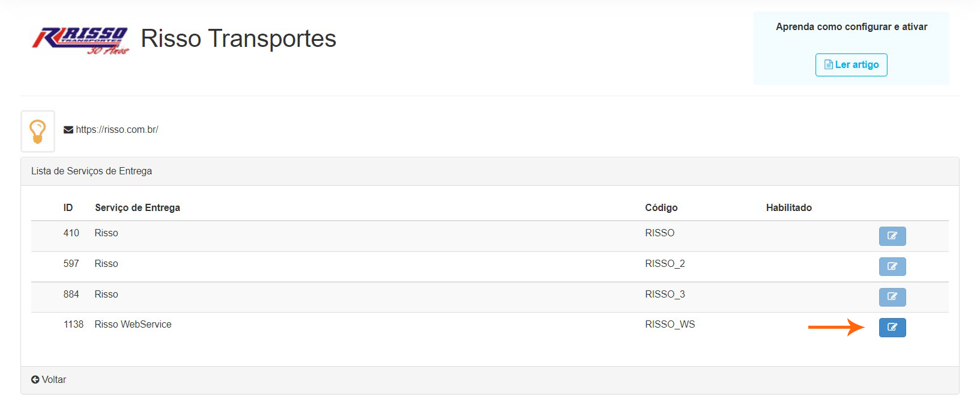Viewport: 980px width, 413px height.
Task: Click the ID column header
Action: tap(68, 207)
